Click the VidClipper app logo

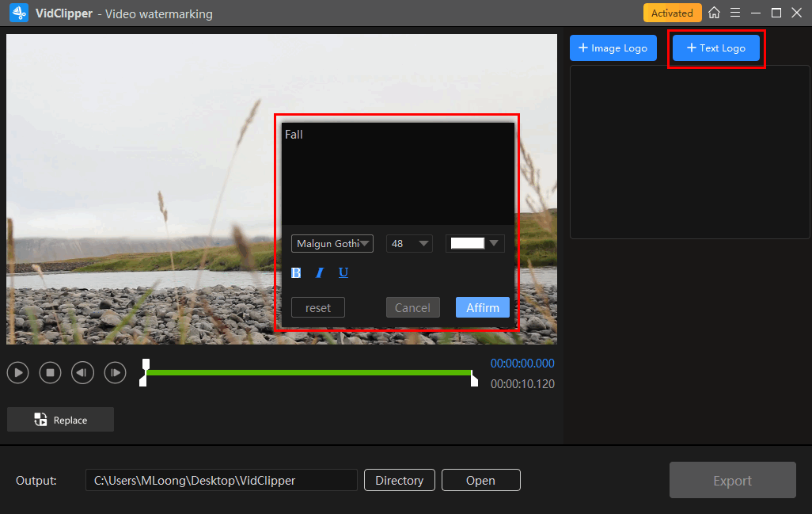point(19,13)
